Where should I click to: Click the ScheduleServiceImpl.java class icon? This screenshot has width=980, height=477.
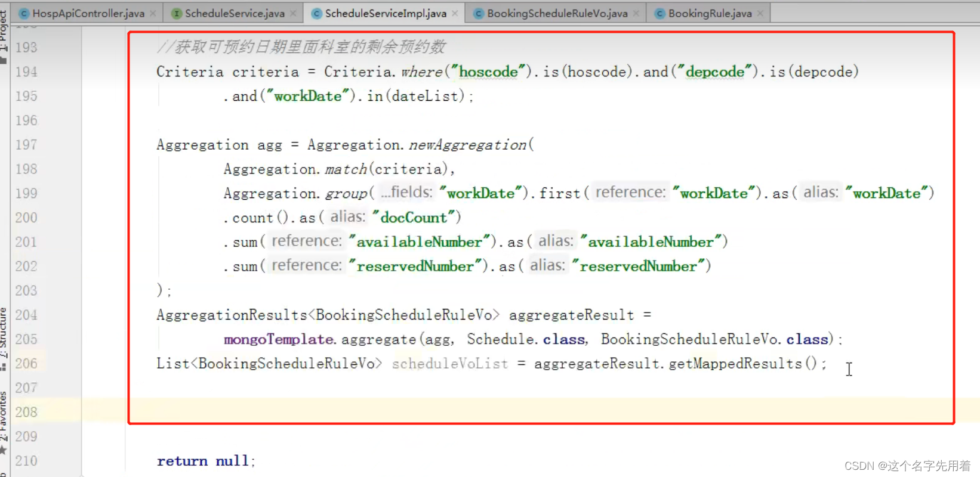point(316,13)
